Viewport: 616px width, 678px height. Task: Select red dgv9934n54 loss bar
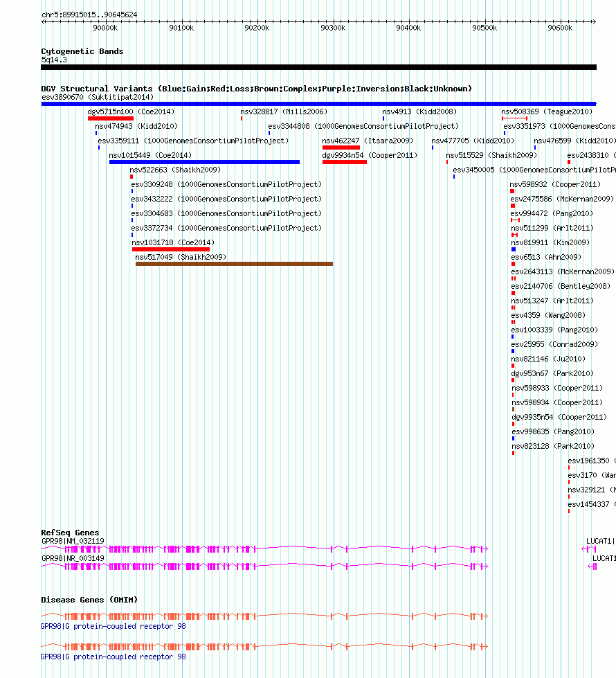345,162
